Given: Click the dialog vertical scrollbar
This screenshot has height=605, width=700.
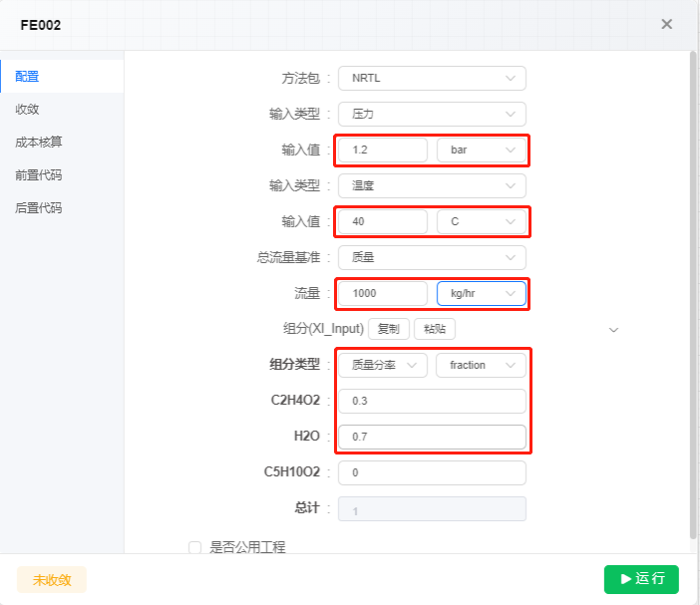Looking at the screenshot, I should click(x=693, y=294).
